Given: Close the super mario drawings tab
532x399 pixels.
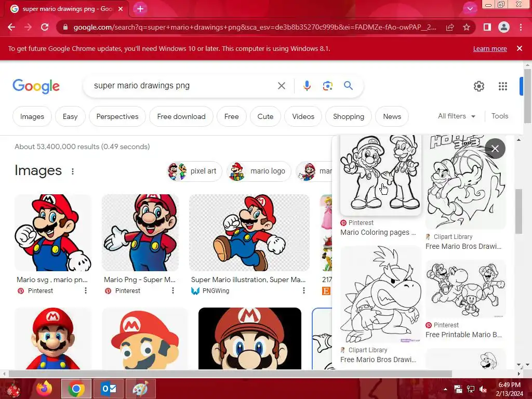Looking at the screenshot, I should (121, 9).
